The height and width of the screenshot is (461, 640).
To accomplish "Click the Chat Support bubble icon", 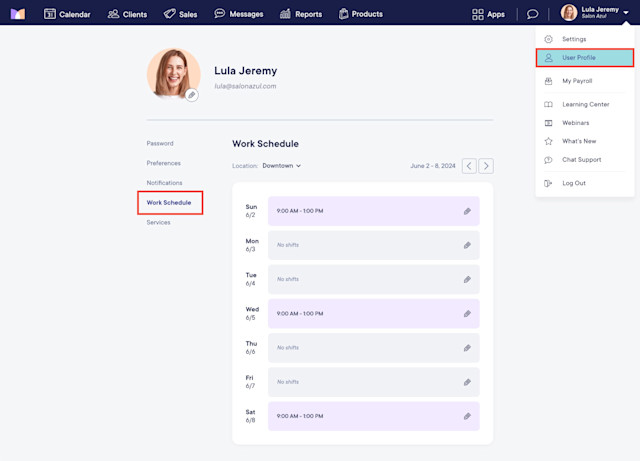I will tap(548, 160).
